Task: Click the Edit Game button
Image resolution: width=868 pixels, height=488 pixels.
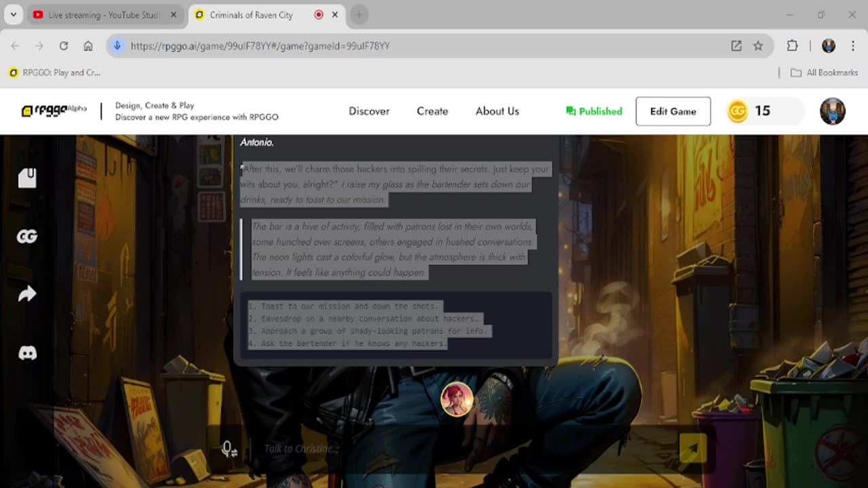Action: [673, 111]
